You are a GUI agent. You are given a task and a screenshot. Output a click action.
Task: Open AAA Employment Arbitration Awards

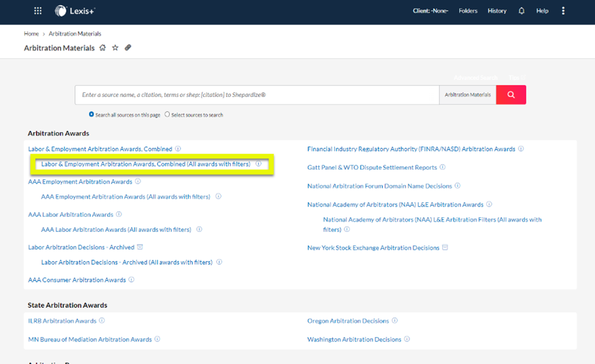(x=80, y=182)
